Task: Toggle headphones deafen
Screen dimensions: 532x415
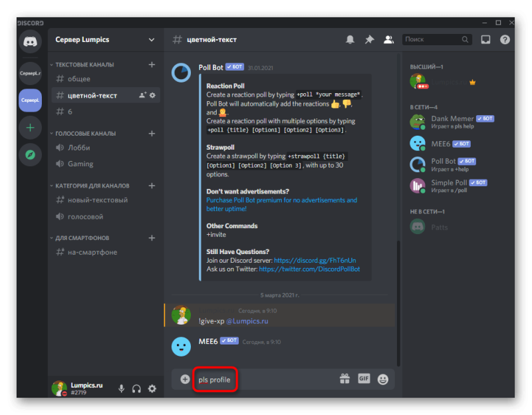Action: [136, 388]
